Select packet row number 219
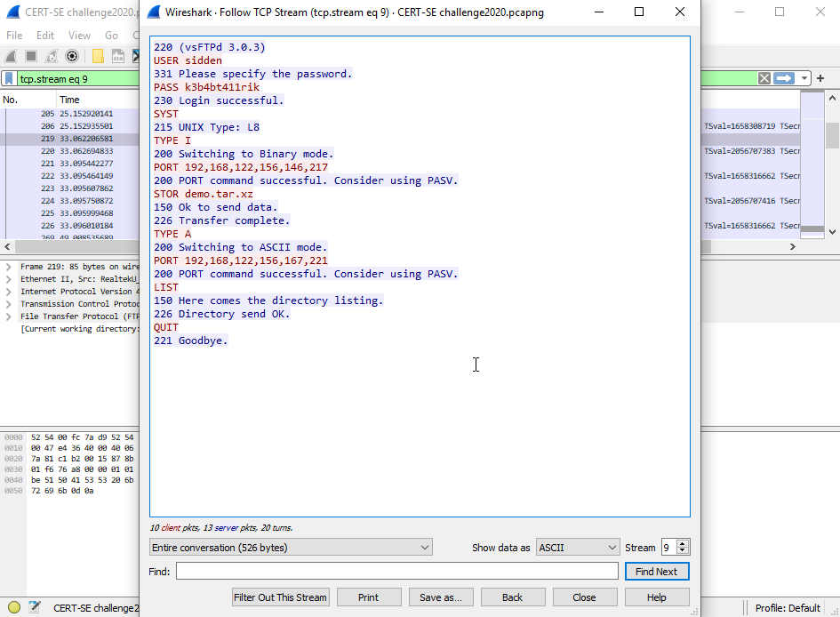This screenshot has width=840, height=617. (x=69, y=139)
